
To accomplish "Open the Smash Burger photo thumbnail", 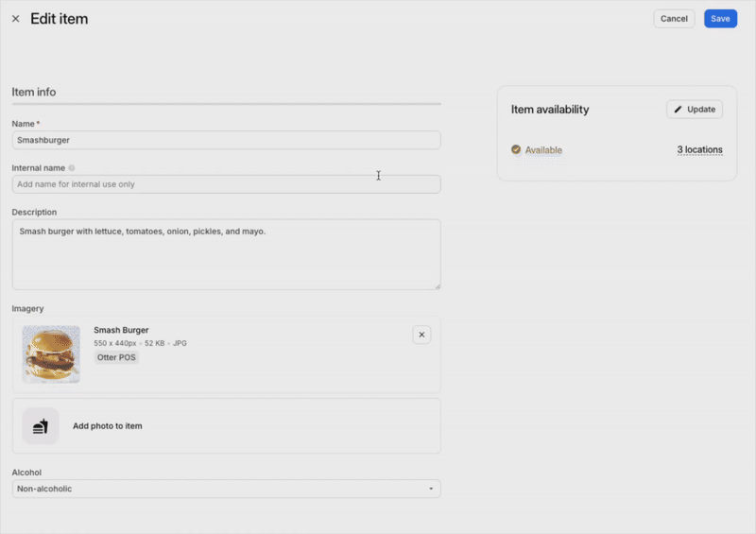I will pyautogui.click(x=51, y=354).
